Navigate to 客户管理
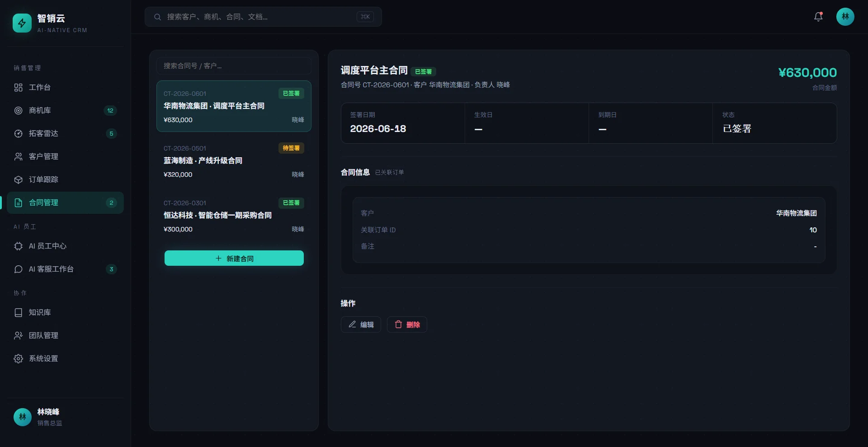This screenshot has width=868, height=447. tap(65, 156)
